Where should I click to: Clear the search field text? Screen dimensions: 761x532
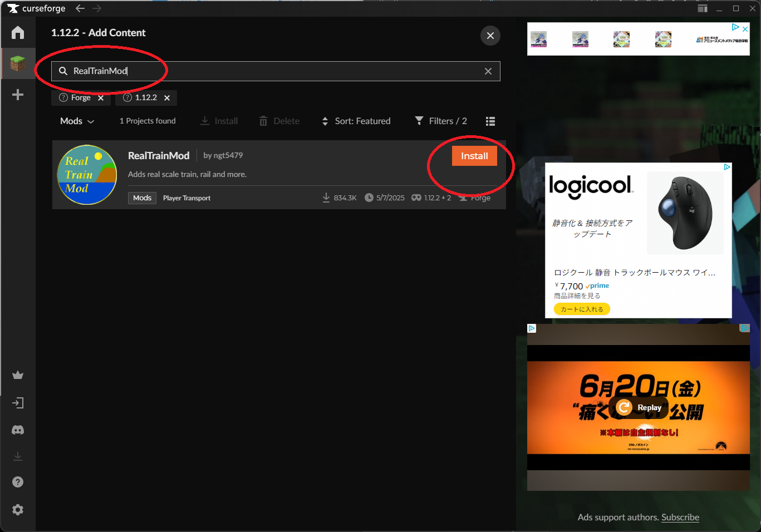[x=488, y=71]
